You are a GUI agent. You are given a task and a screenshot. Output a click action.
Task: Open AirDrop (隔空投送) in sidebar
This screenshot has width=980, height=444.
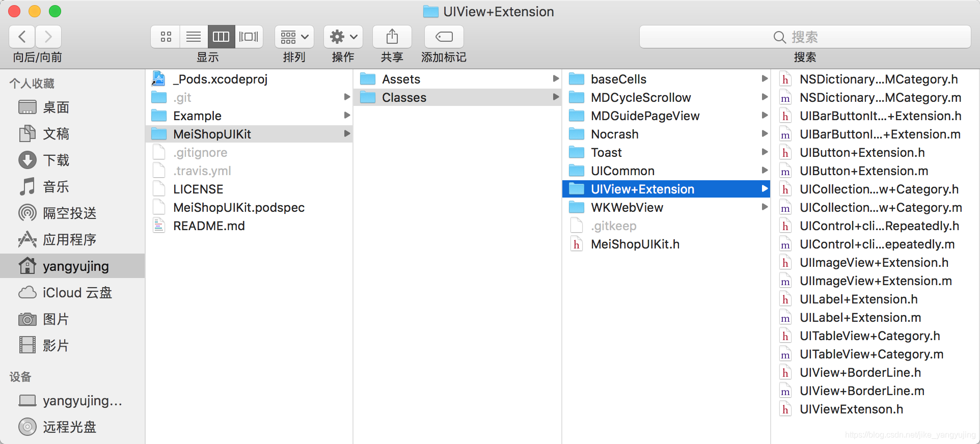(72, 213)
